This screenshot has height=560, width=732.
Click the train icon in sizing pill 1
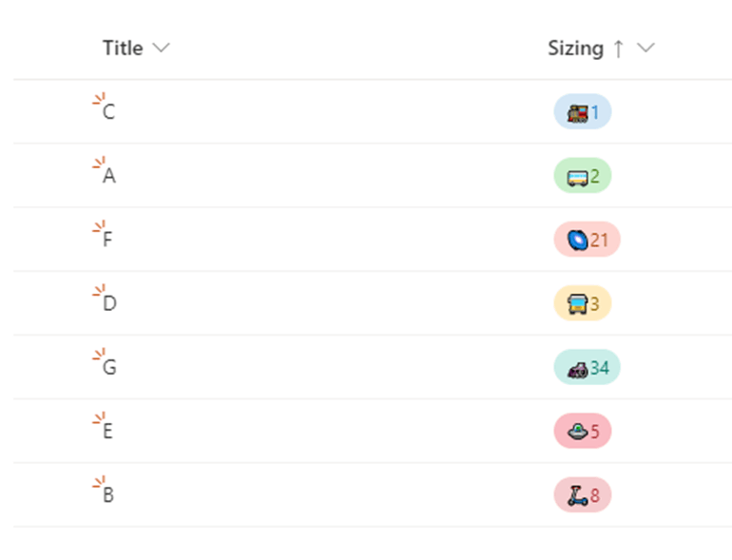[x=577, y=113]
